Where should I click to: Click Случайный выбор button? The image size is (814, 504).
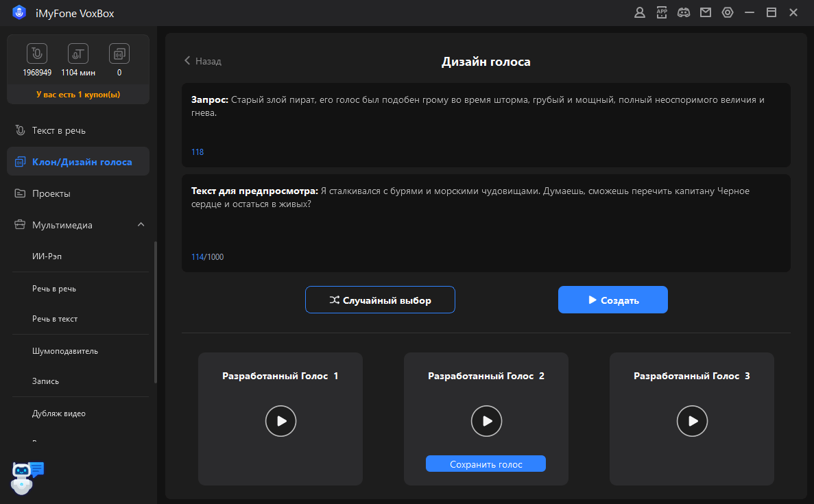[380, 300]
